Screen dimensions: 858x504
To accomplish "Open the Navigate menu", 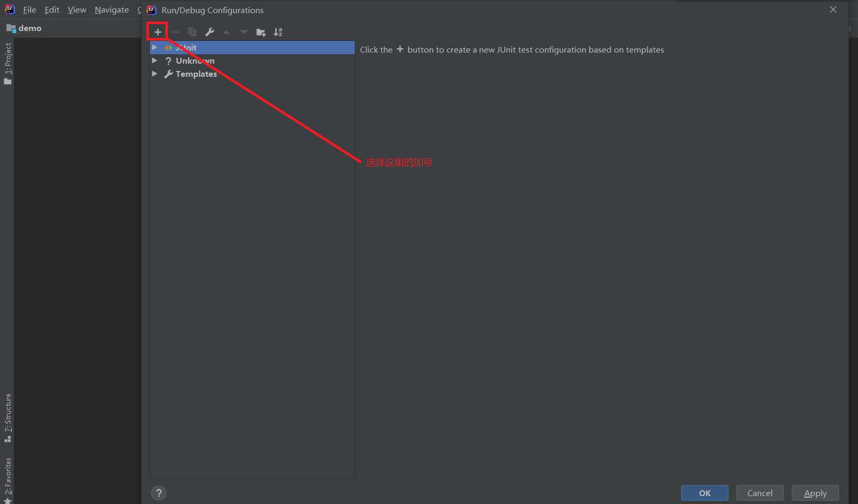I will click(x=112, y=9).
